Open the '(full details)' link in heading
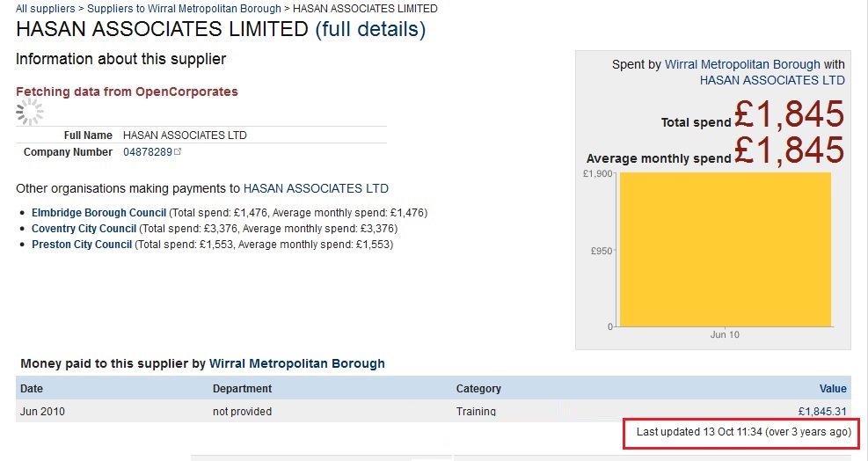 [370, 30]
